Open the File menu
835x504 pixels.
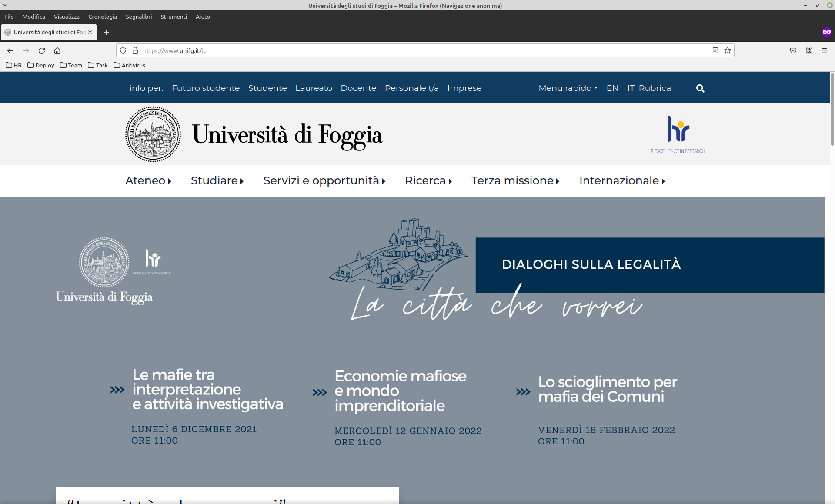point(9,17)
